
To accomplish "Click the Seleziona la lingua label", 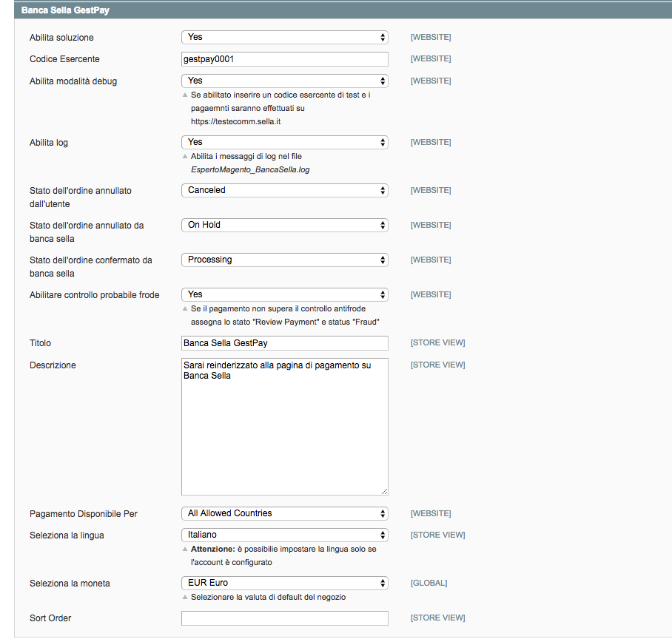I will click(x=67, y=535).
